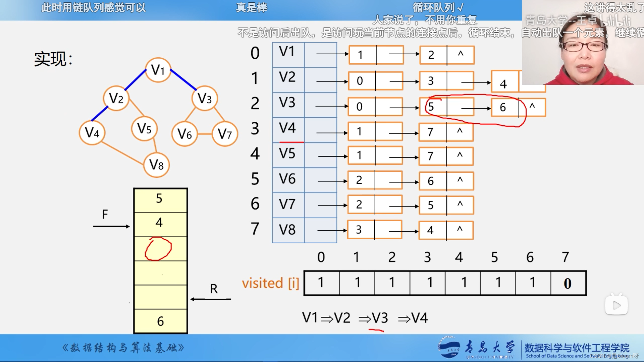Click row index 0 beside the V1 row

[255, 53]
